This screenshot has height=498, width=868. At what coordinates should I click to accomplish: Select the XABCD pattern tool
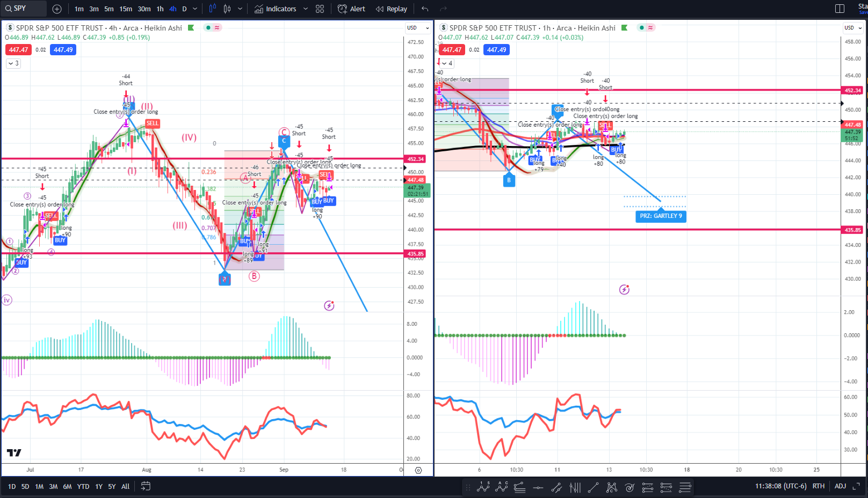611,487
